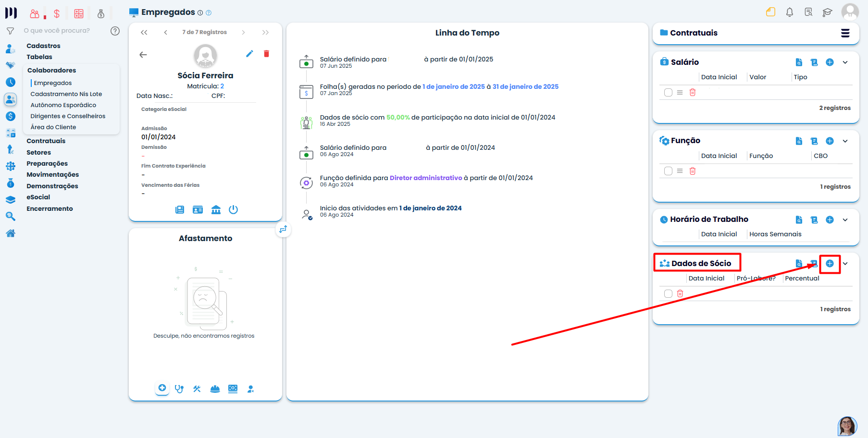Viewport: 868px width, 438px height.
Task: Open the Encerramento menu item
Action: pos(50,208)
